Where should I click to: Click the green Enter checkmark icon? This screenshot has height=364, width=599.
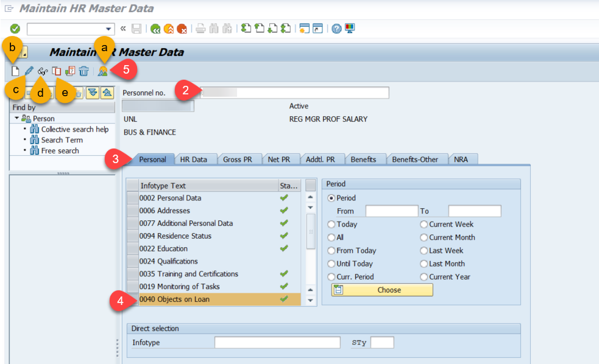(15, 29)
